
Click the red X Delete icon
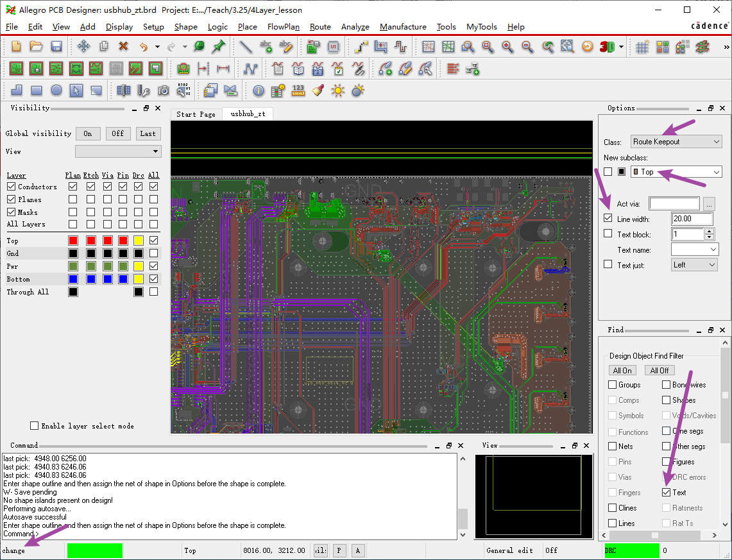123,46
